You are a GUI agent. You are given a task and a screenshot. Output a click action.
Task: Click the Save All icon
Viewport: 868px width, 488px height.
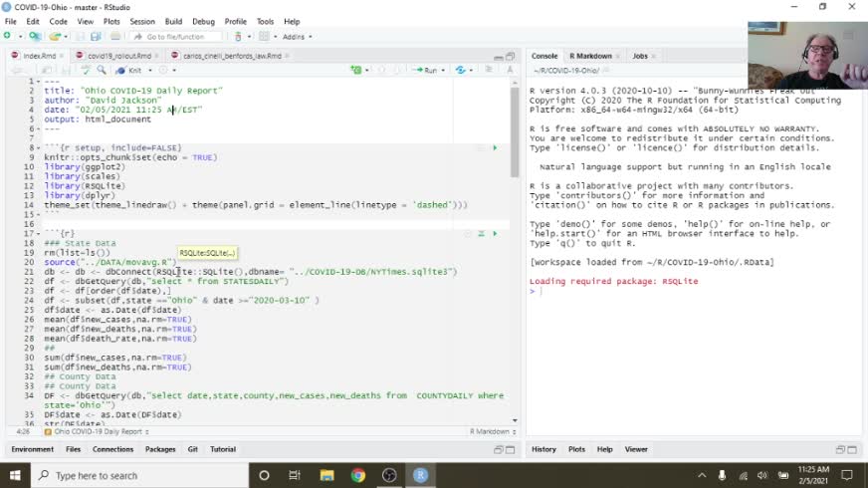point(96,37)
